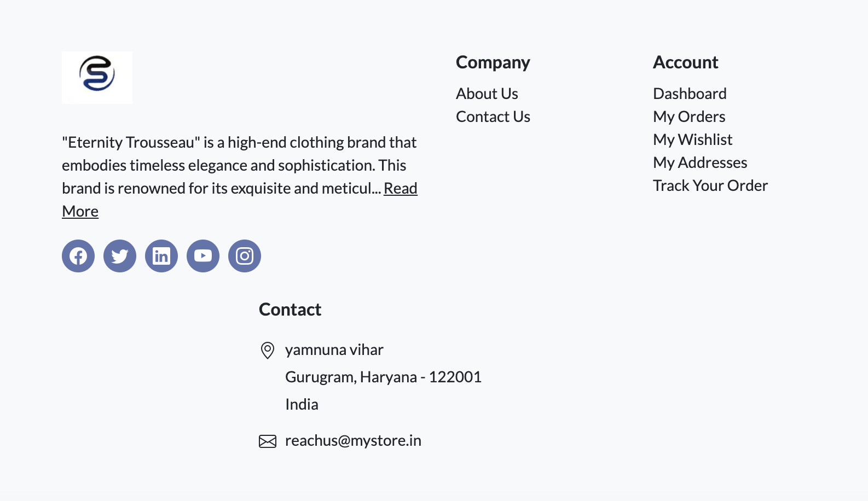The image size is (868, 501).
Task: Click the email envelope icon
Action: [x=268, y=441]
